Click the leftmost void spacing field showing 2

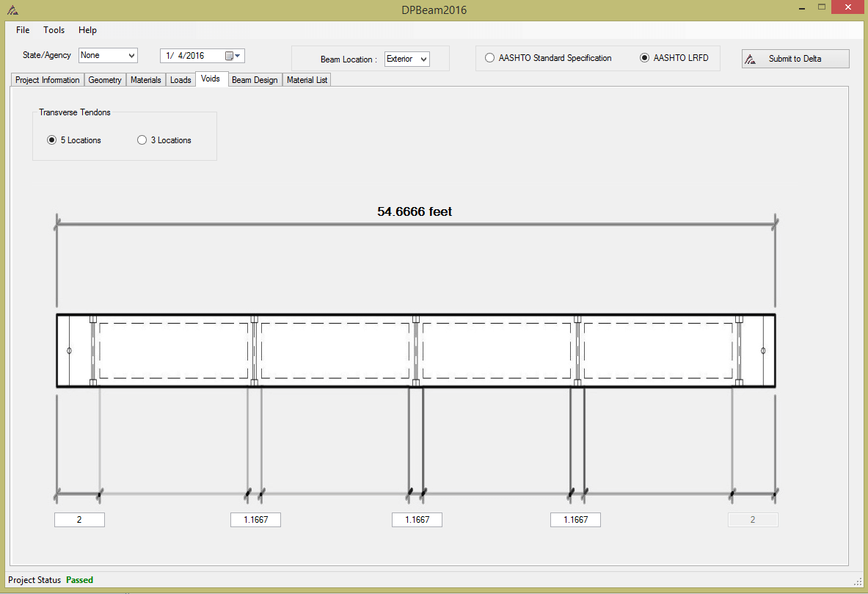click(79, 520)
